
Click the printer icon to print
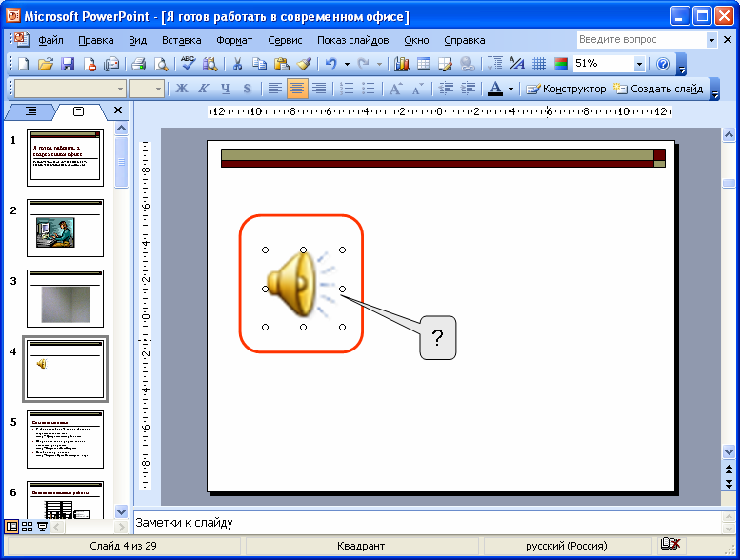tap(138, 64)
